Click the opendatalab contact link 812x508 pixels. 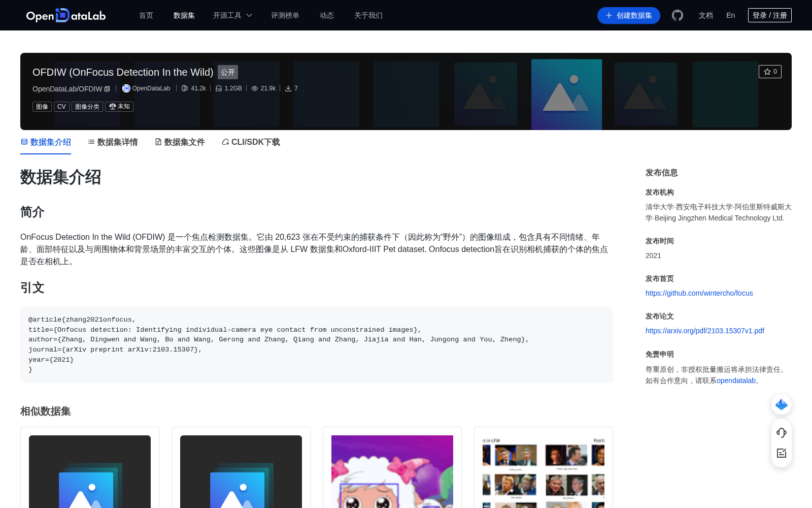click(736, 380)
